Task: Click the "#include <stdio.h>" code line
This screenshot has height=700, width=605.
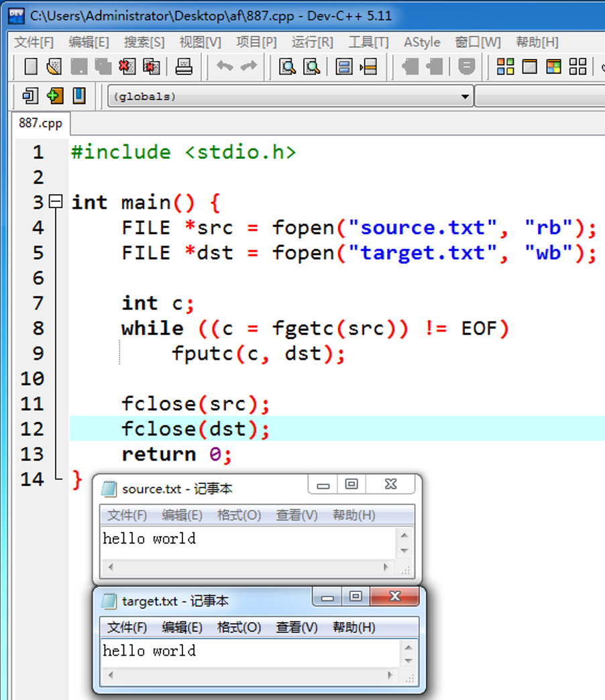Action: coord(183,152)
